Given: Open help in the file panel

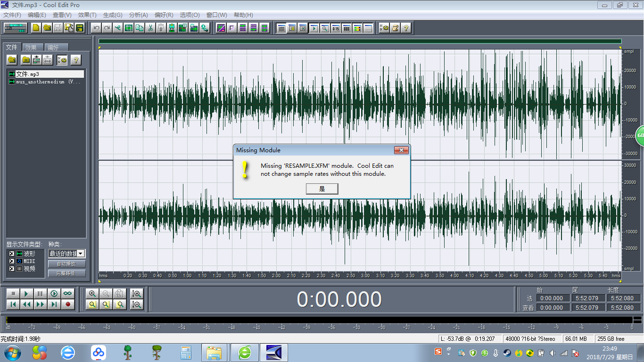Looking at the screenshot, I should [x=75, y=60].
